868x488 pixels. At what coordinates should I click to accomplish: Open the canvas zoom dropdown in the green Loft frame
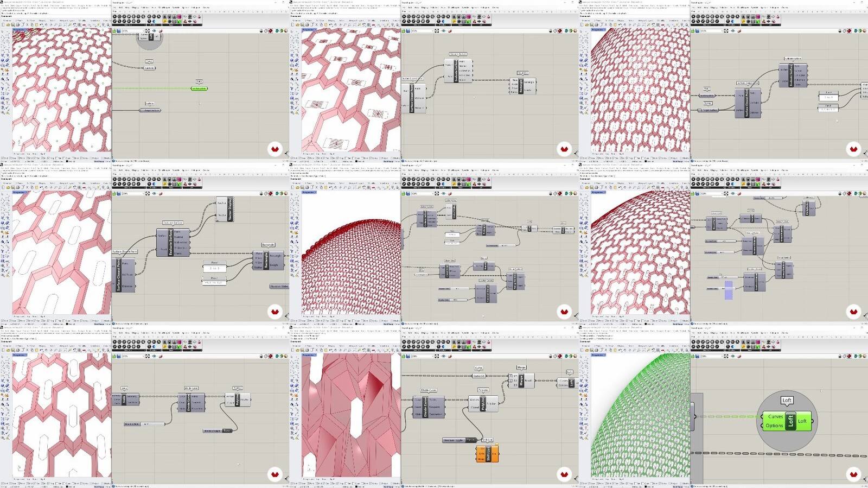[x=713, y=357]
